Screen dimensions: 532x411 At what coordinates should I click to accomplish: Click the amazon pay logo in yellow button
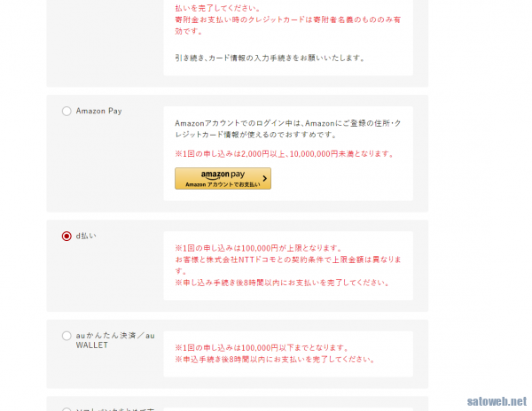[222, 174]
